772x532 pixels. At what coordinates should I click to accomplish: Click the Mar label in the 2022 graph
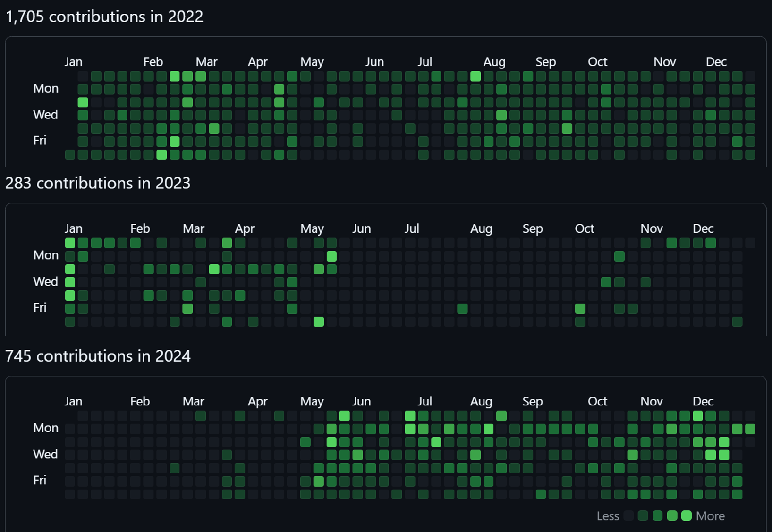click(206, 62)
